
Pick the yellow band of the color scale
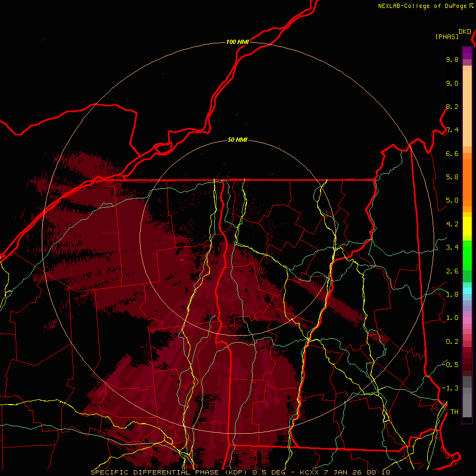click(467, 226)
